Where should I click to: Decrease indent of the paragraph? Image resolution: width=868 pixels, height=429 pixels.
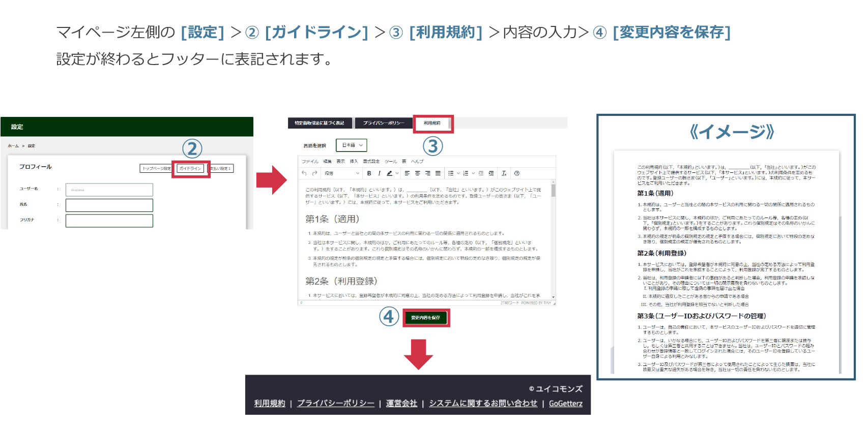481,173
